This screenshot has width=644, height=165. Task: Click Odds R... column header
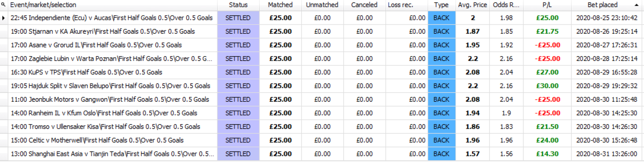(506, 5)
